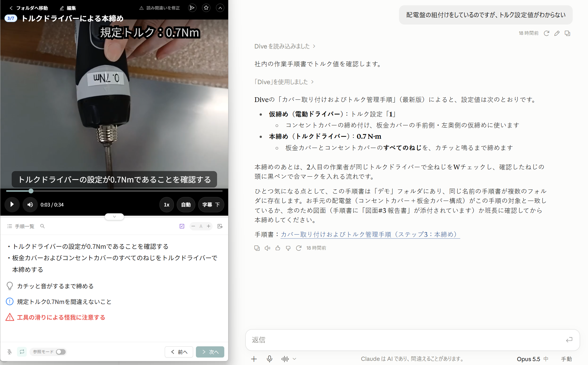Click 読み間違いを修正 warning link

160,8
